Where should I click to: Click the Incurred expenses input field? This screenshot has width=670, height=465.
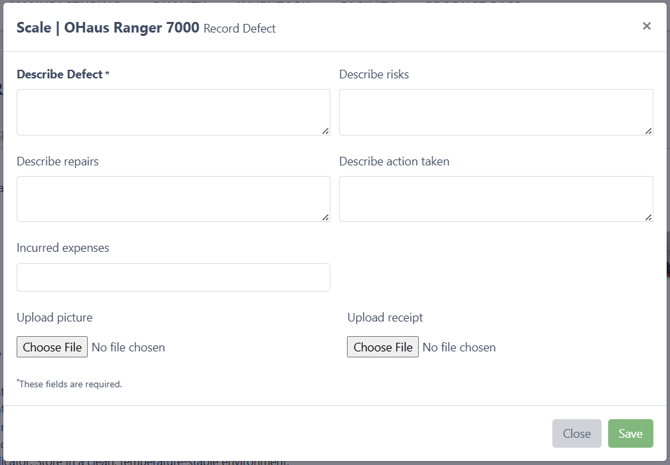pyautogui.click(x=173, y=277)
